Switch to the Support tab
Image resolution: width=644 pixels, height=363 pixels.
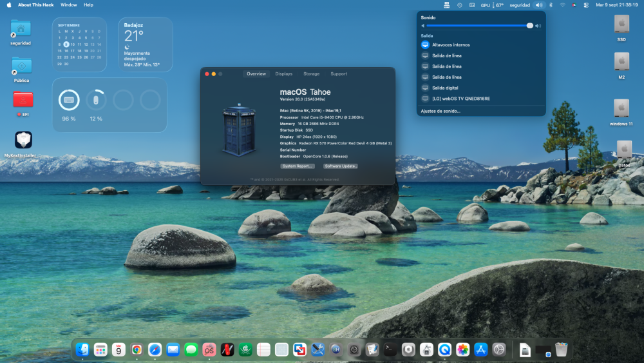(339, 74)
